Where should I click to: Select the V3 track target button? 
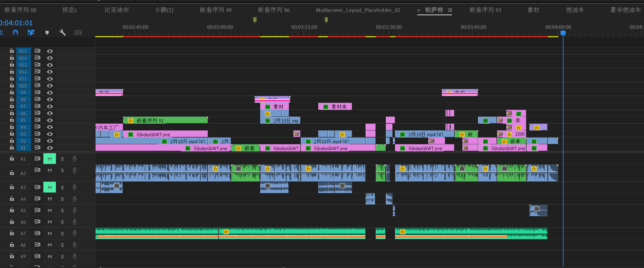tap(23, 134)
